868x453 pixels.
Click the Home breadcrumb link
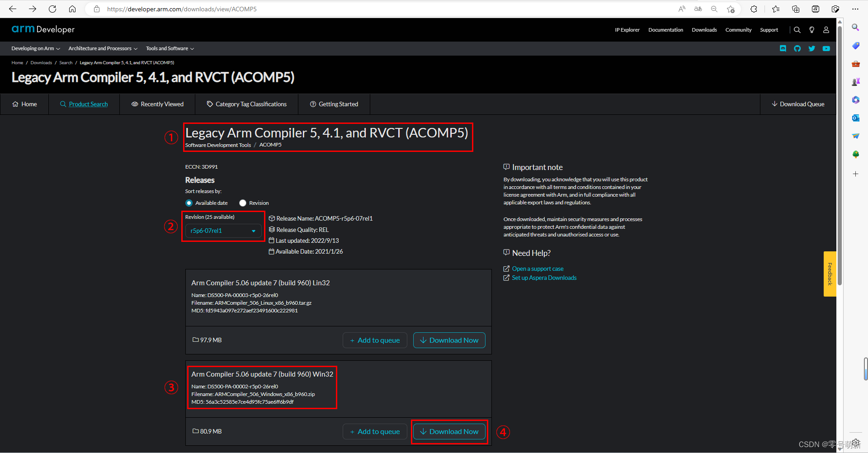point(17,63)
